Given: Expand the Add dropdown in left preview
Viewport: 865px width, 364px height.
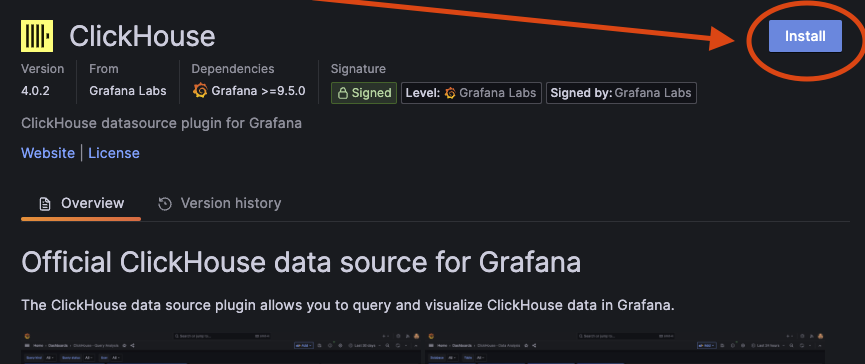Looking at the screenshot, I should [x=304, y=346].
